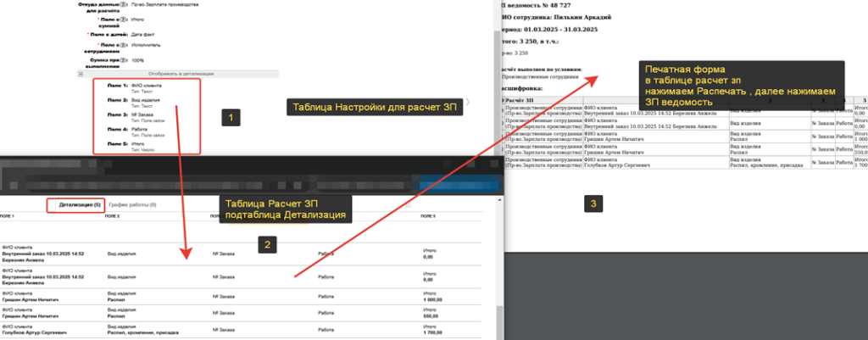Open the График работы (0) tab
Image resolution: width=868 pixels, height=340 pixels.
(x=132, y=205)
